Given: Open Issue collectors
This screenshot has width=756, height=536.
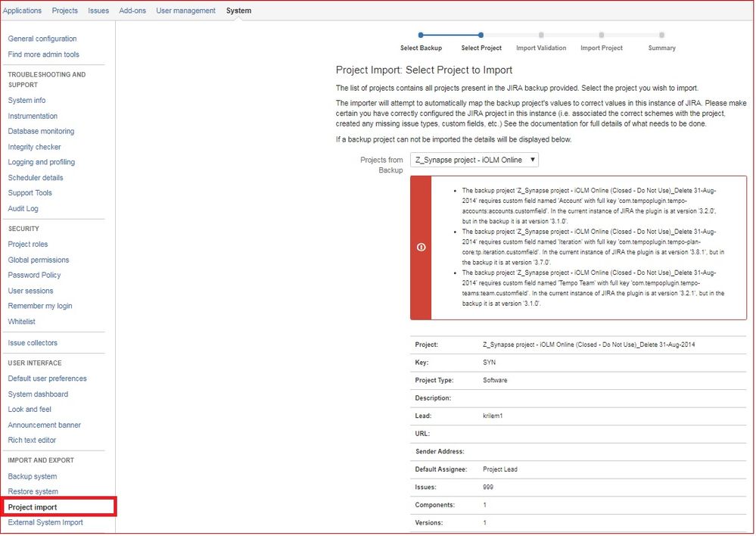Looking at the screenshot, I should point(33,343).
